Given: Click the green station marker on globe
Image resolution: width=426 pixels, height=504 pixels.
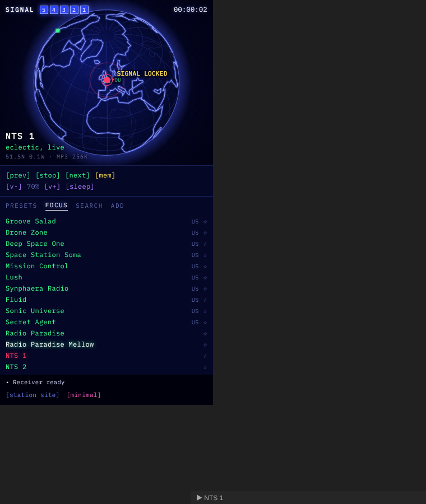Looking at the screenshot, I should click(x=58, y=31).
